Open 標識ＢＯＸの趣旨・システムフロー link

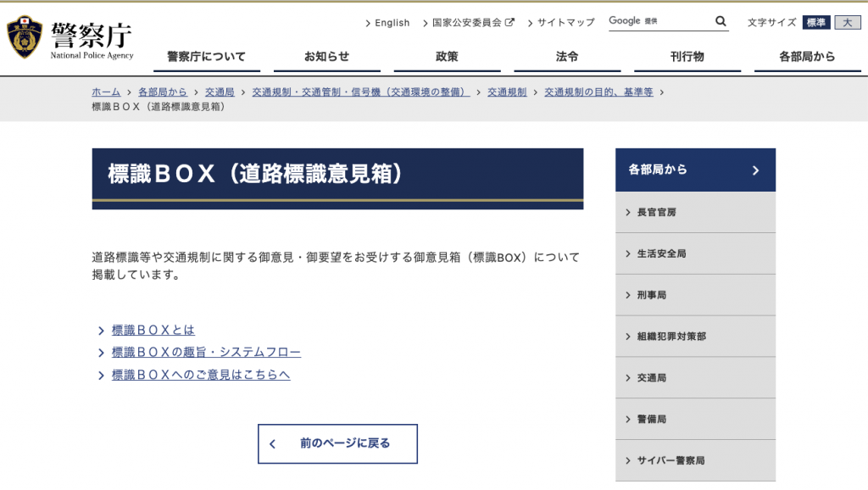tap(206, 352)
